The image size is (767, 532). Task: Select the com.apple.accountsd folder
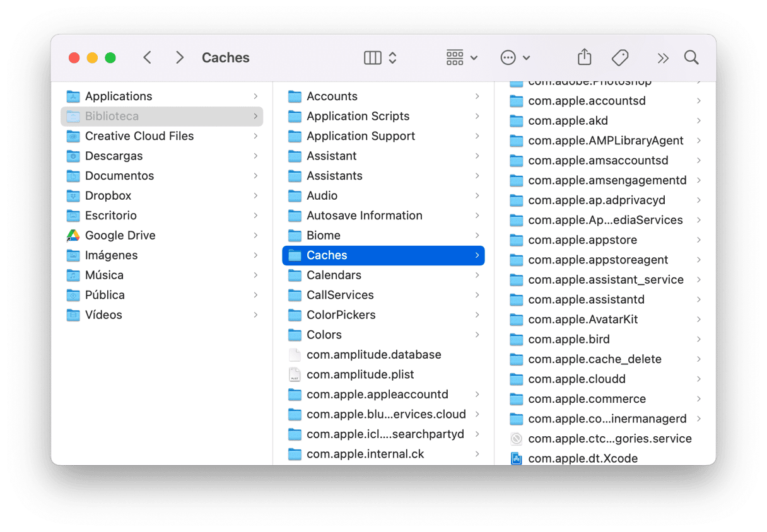coord(606,101)
